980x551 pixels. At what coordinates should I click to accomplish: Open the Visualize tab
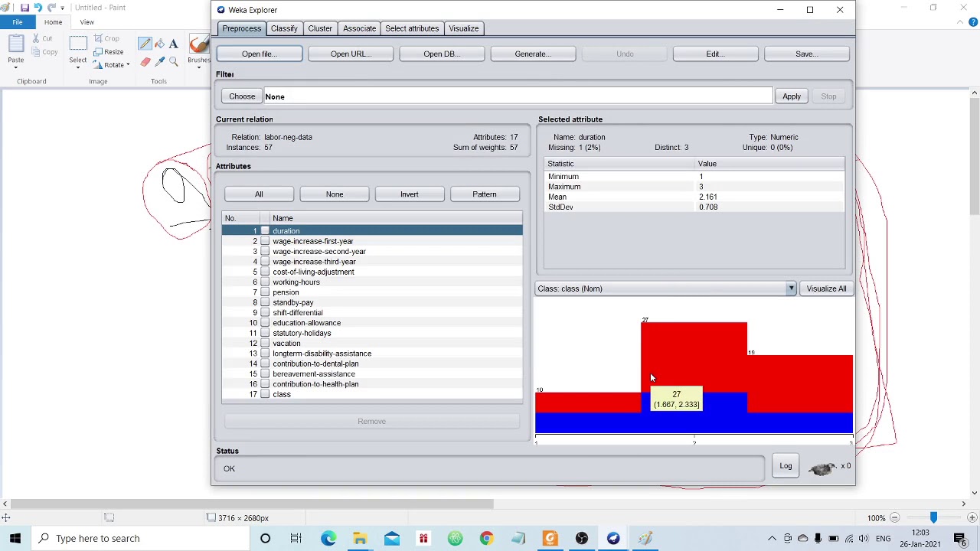tap(463, 28)
